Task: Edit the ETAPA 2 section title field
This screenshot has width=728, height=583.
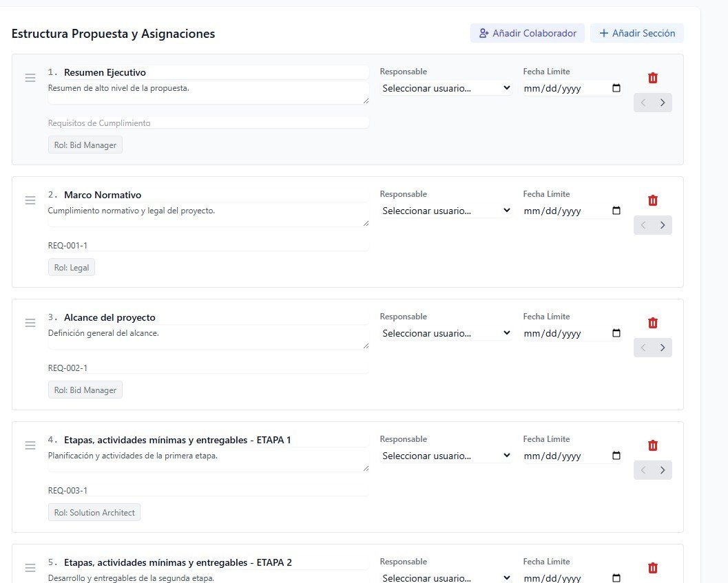Action: click(x=216, y=562)
